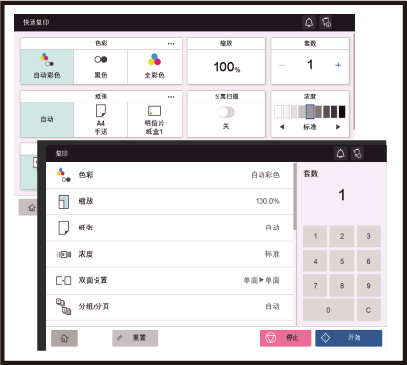Increase 套数 with plus button
The image size is (407, 365).
(338, 65)
